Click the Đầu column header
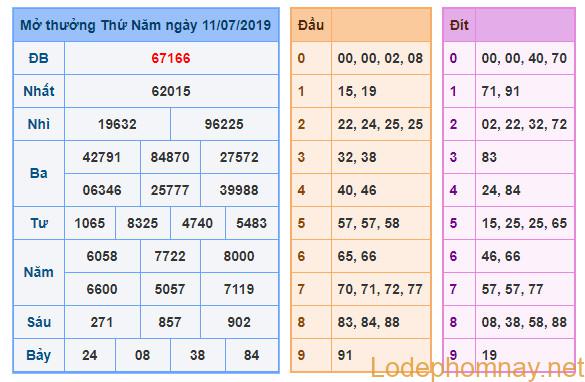The width and height of the screenshot is (585, 382). 311,25
